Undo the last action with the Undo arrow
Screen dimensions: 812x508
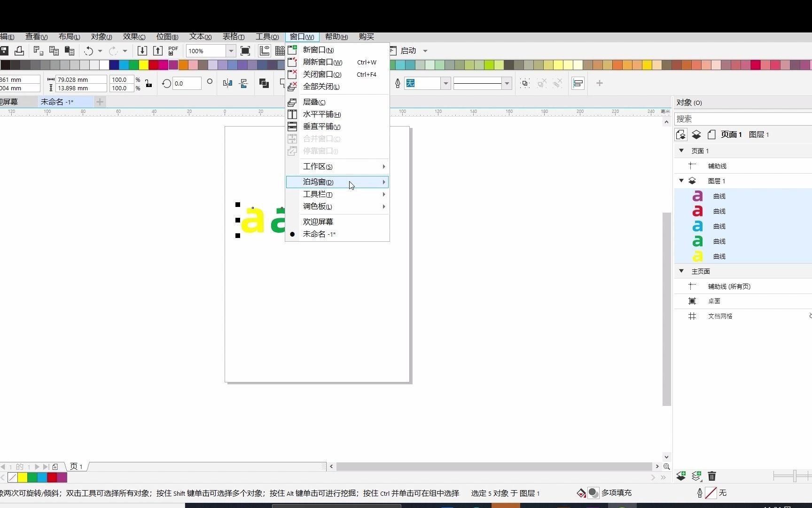pos(89,51)
